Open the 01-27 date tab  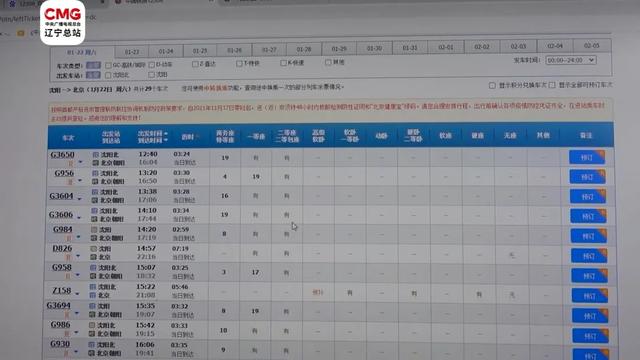coord(269,49)
